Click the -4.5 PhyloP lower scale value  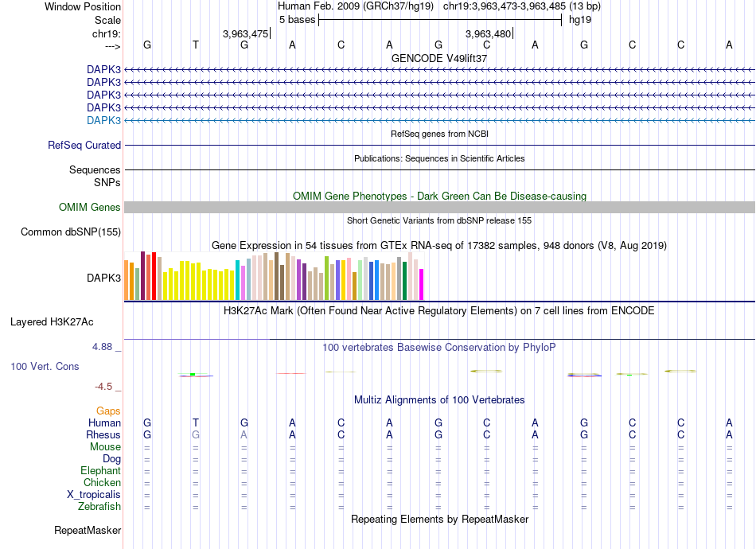click(103, 387)
